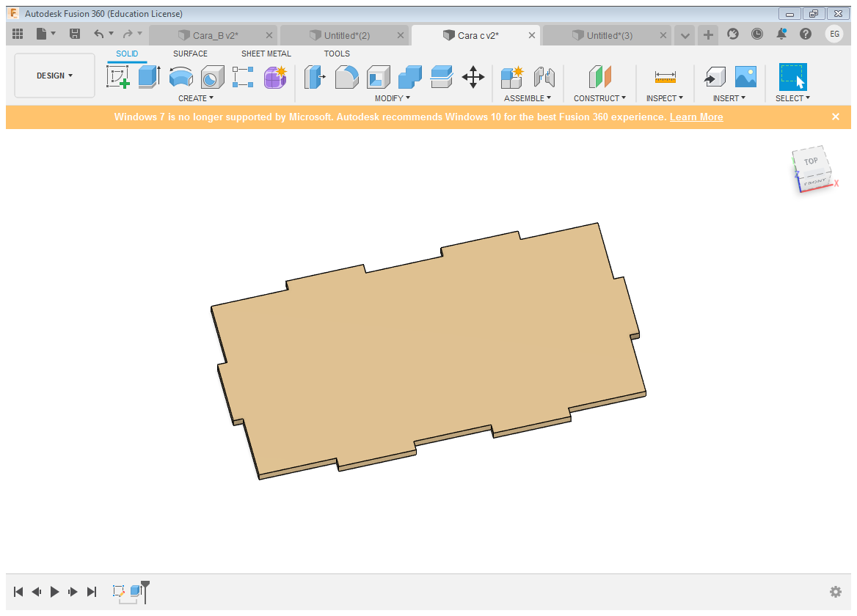Click the TOP face of the ViewCube

(811, 161)
